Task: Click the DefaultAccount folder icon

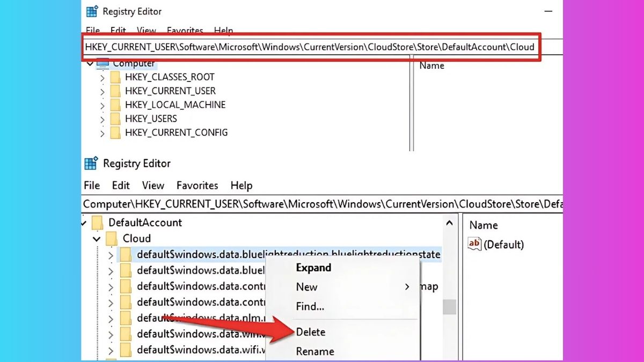Action: 97,222
